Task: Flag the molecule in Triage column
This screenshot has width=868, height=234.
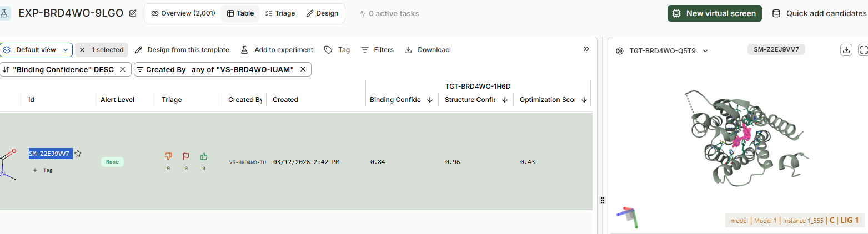Action: click(186, 157)
